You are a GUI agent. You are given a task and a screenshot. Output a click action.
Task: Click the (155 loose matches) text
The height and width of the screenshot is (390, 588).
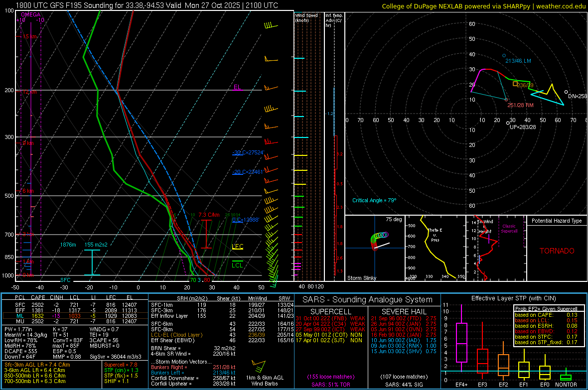point(331,377)
